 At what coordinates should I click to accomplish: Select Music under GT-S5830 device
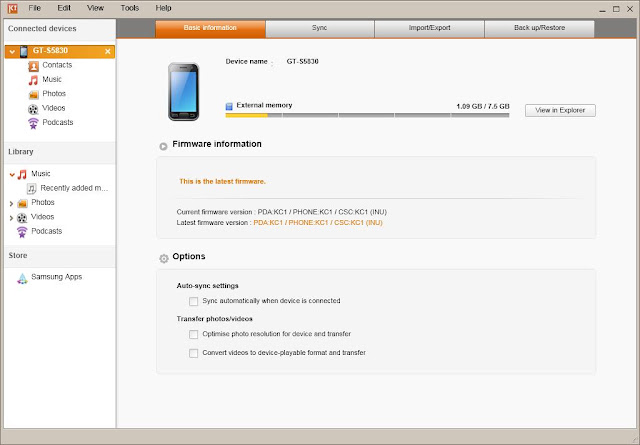pyautogui.click(x=52, y=80)
